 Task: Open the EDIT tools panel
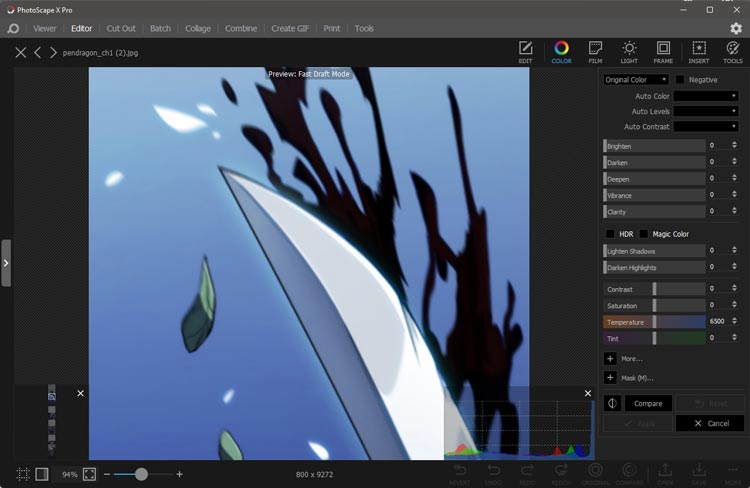525,52
